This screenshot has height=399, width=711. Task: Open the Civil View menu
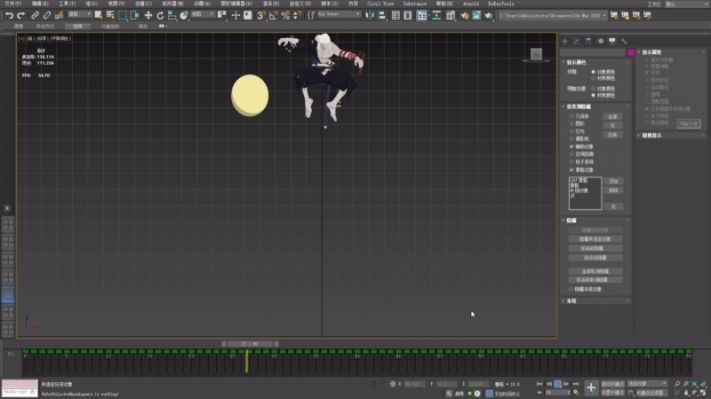[380, 4]
